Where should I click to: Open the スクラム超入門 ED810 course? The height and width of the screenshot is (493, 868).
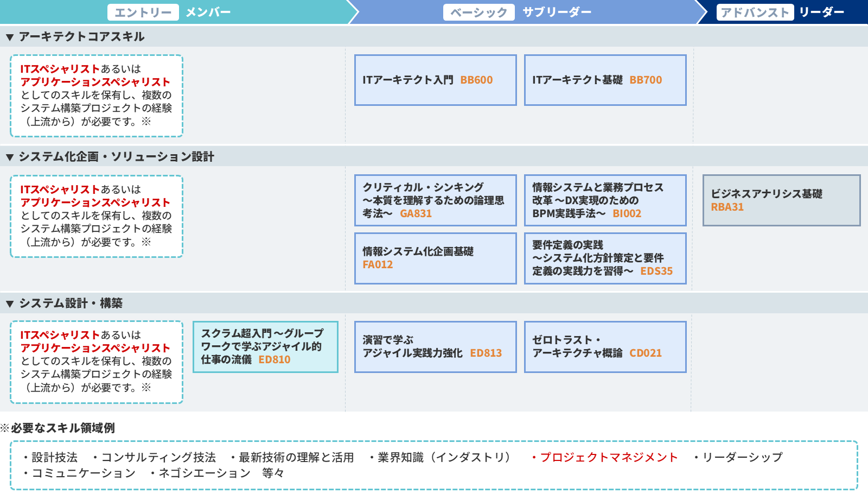coord(265,347)
